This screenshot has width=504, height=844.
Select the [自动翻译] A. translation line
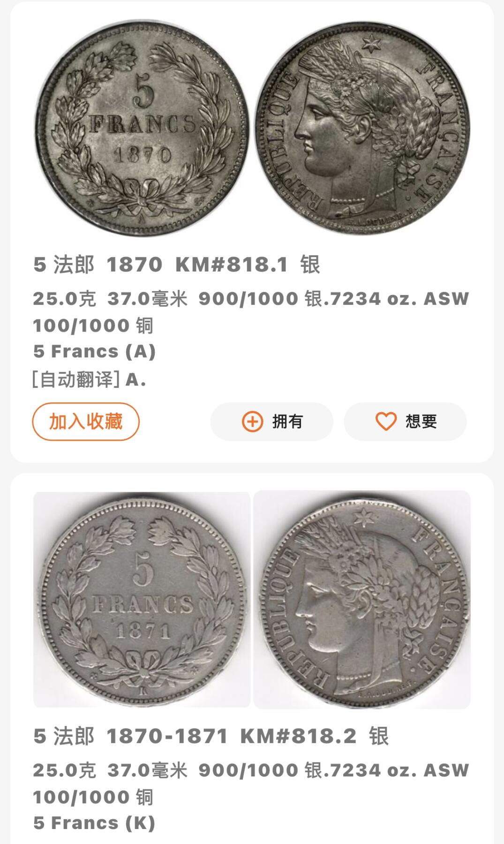pos(89,379)
